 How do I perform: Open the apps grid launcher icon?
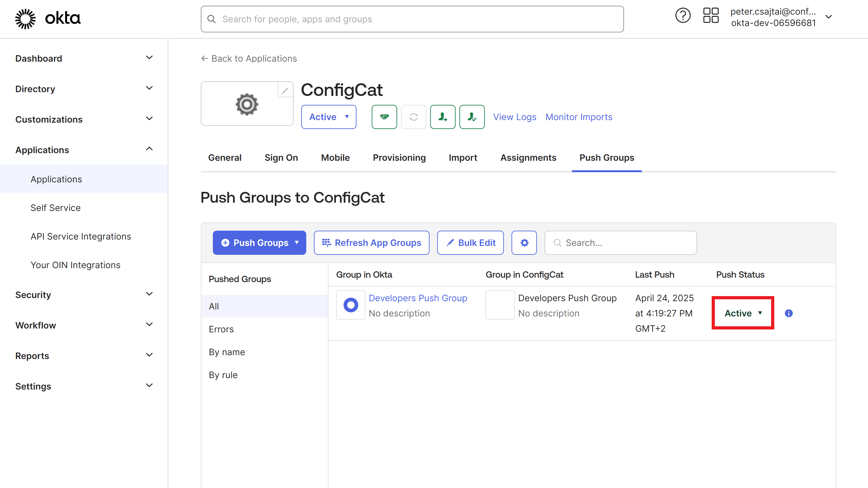[711, 15]
